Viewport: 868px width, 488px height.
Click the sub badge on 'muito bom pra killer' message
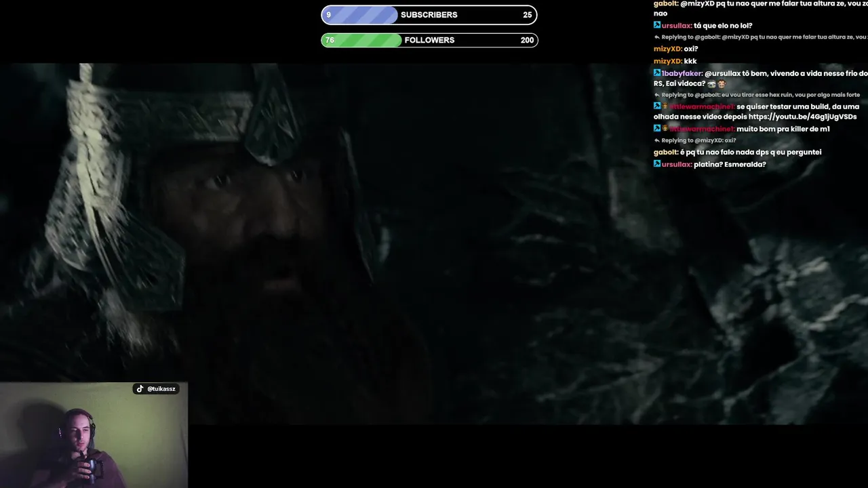(x=665, y=128)
